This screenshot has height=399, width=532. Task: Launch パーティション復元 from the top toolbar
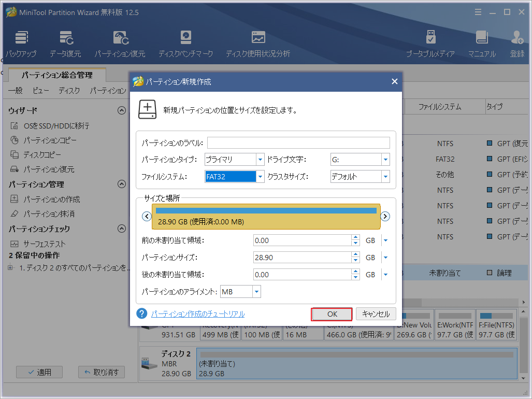point(120,41)
